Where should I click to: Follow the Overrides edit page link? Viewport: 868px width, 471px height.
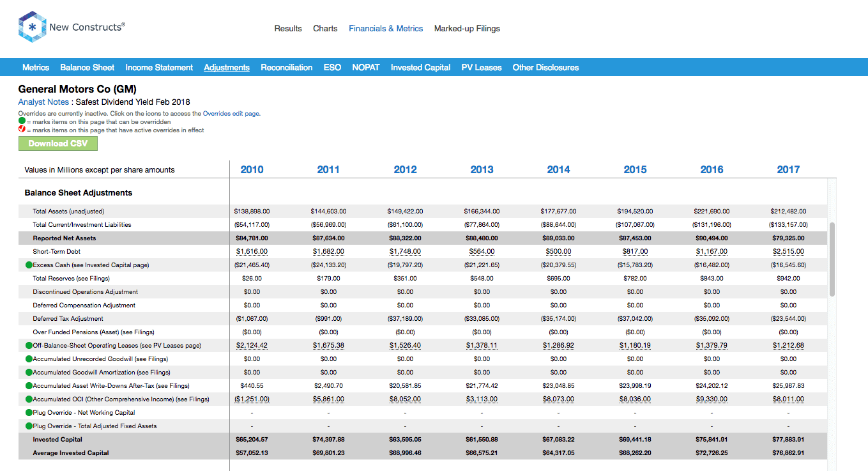pyautogui.click(x=231, y=113)
